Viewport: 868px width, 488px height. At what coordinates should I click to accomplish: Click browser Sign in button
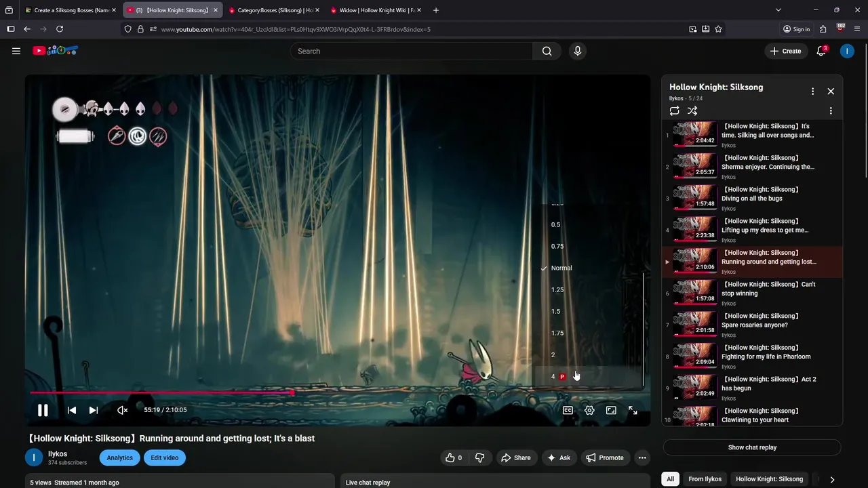(x=796, y=29)
